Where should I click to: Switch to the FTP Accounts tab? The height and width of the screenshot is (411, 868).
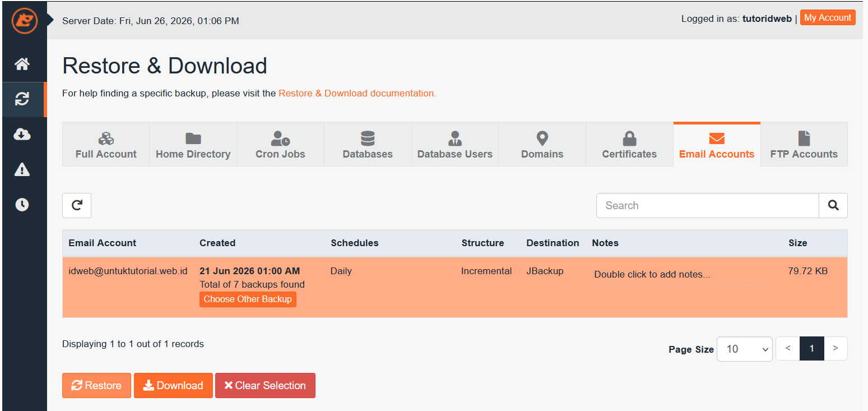[804, 145]
